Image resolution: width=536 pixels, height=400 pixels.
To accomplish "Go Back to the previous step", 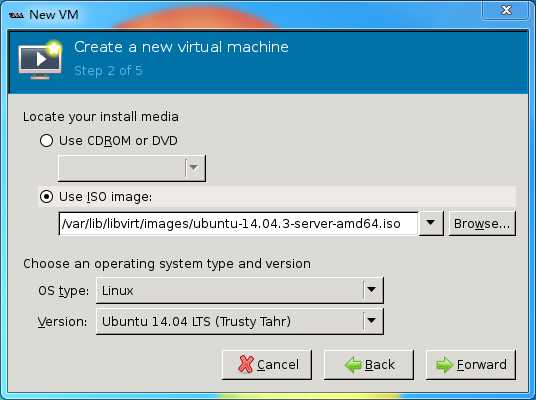I will (369, 364).
